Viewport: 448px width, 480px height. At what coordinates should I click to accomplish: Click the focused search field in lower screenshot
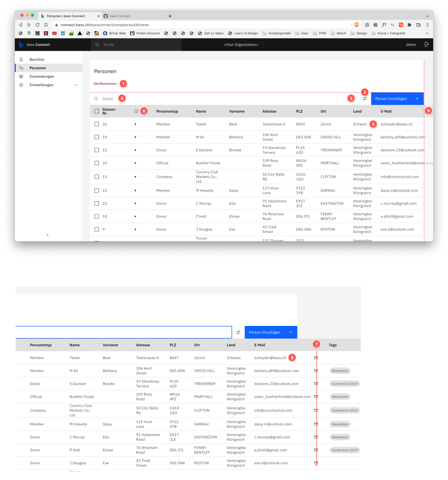(x=124, y=332)
